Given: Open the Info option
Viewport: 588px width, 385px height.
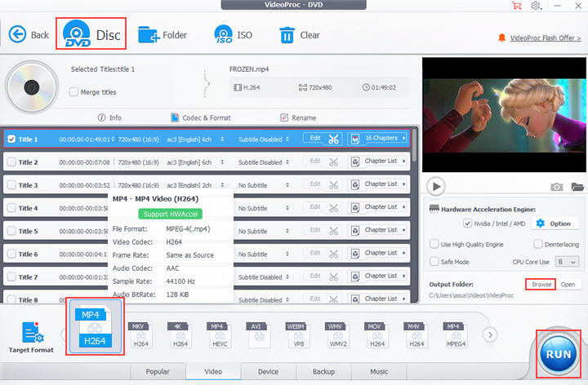Looking at the screenshot, I should click(109, 117).
